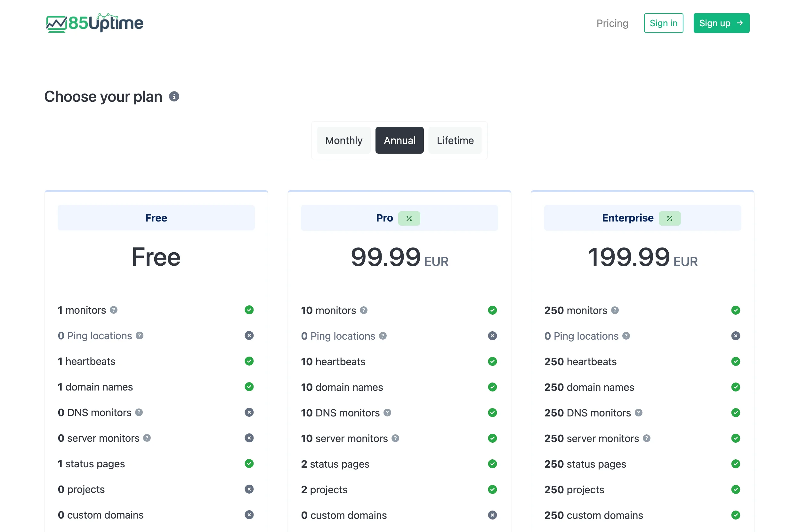Image resolution: width=799 pixels, height=532 pixels.
Task: Click the Enterprise plan title
Action: 627,218
